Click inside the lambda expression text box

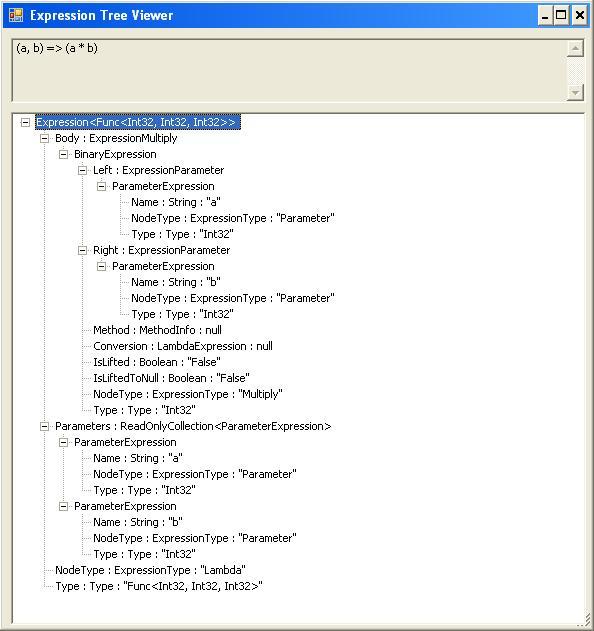[x=289, y=70]
